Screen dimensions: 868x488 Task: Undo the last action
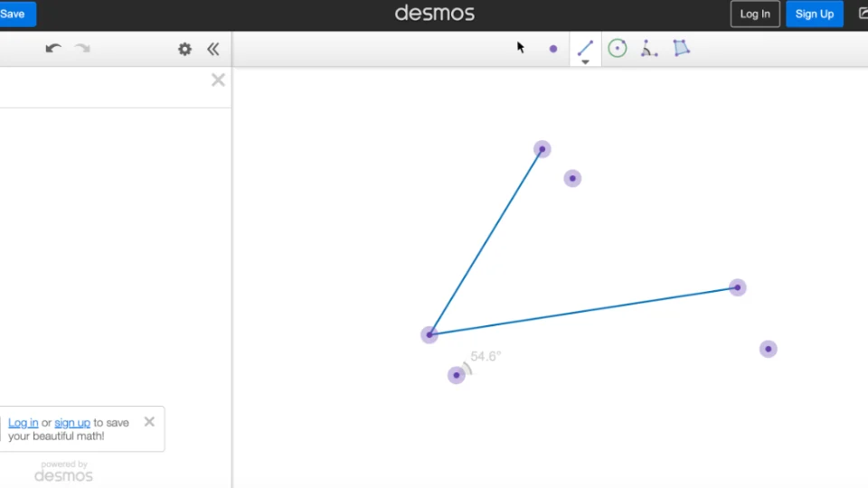coord(53,49)
